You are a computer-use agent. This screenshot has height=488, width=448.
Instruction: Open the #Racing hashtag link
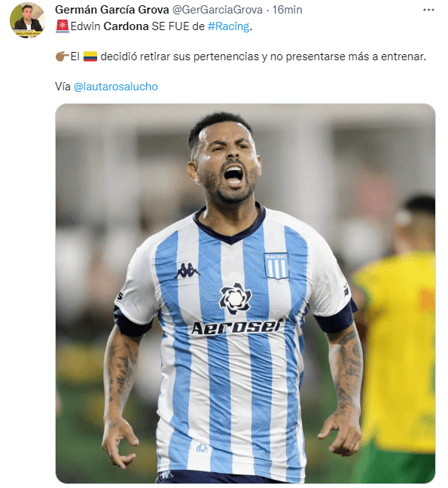[x=229, y=26]
